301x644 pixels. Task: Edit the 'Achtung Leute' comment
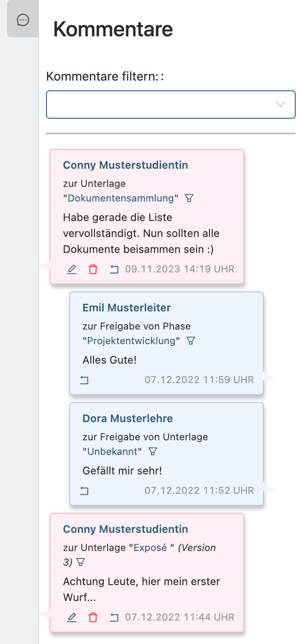[x=72, y=617]
